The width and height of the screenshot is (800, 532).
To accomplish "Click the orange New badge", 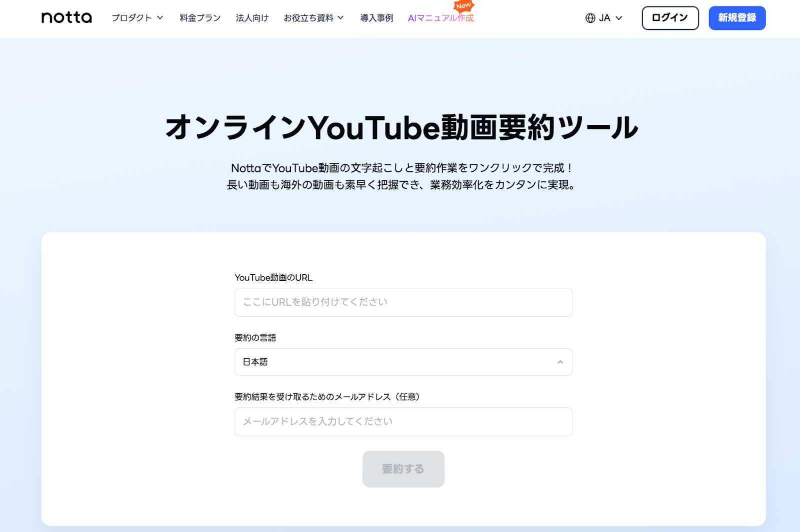I will click(x=463, y=6).
